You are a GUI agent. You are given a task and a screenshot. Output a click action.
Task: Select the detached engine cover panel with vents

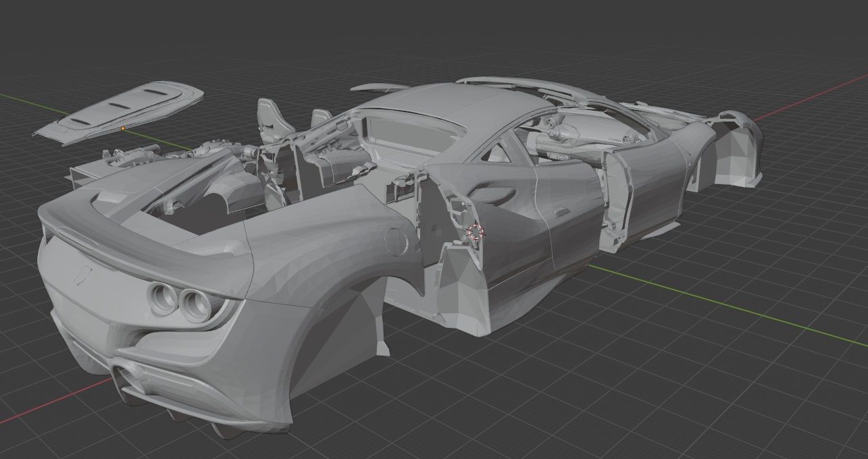pos(119,112)
